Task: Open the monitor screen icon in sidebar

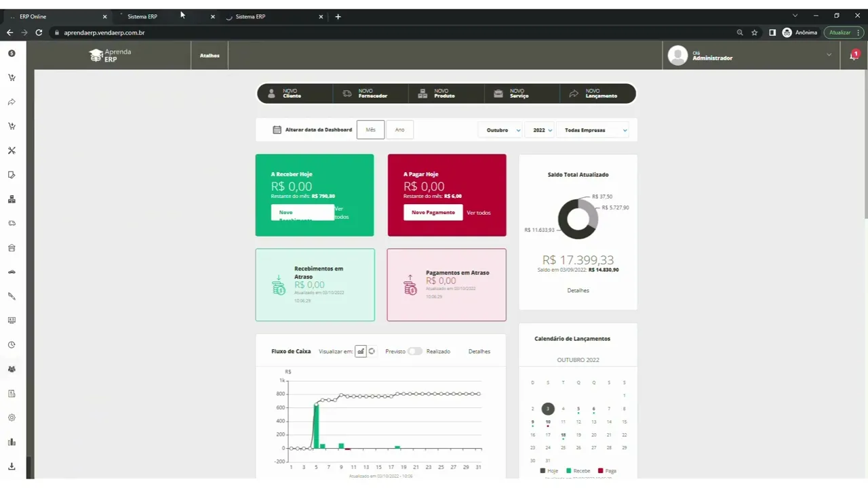Action: coord(12,321)
